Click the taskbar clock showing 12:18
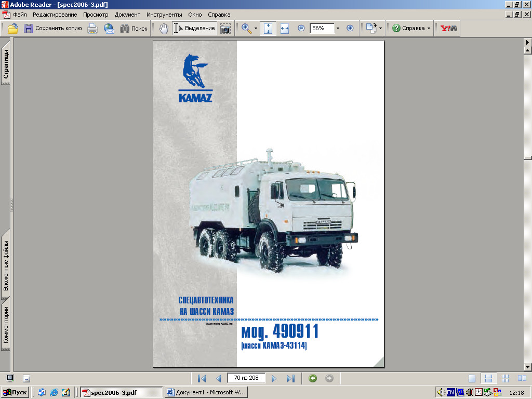The width and height of the screenshot is (532, 399). [x=516, y=393]
